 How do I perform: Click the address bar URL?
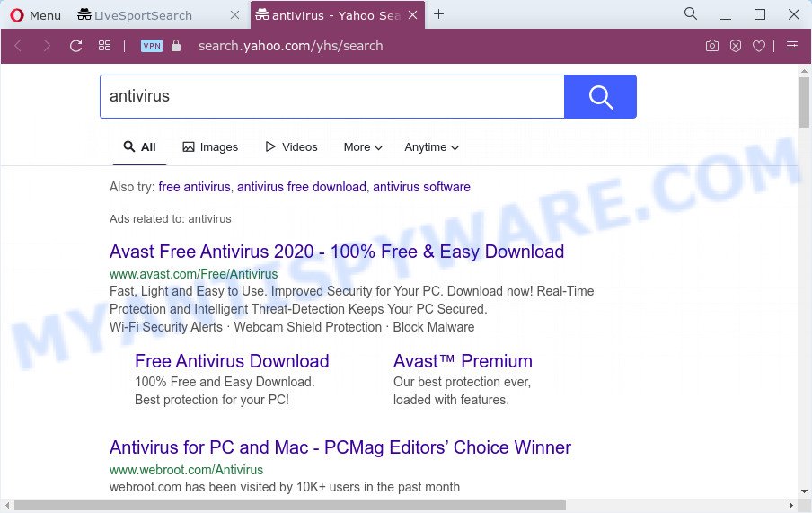[x=290, y=46]
